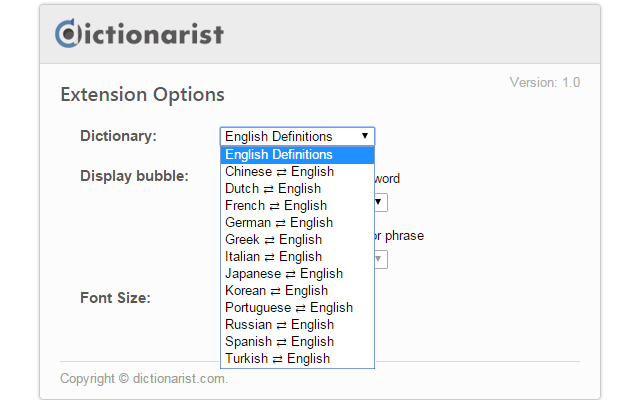The image size is (640, 400).
Task: Choose Russian ⇄ English dictionary
Action: pos(279,325)
